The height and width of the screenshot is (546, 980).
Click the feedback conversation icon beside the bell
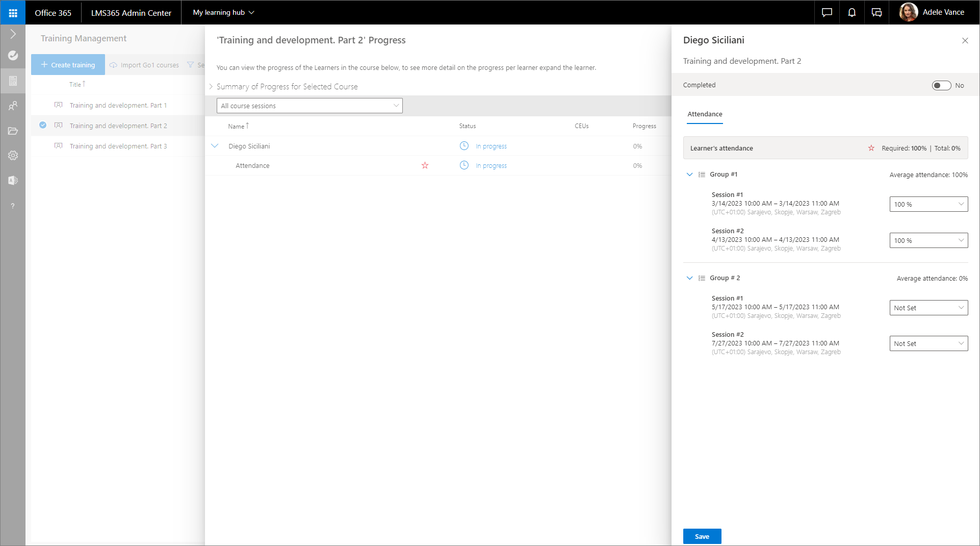(876, 13)
